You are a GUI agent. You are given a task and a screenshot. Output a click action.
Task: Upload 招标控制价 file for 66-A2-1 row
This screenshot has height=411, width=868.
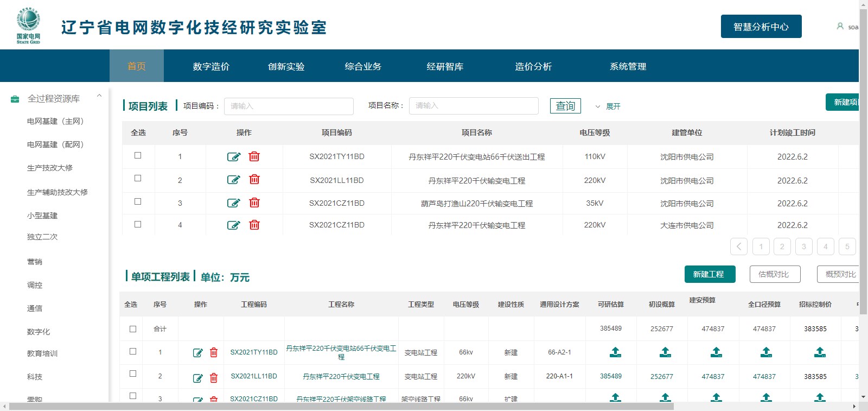pos(820,352)
